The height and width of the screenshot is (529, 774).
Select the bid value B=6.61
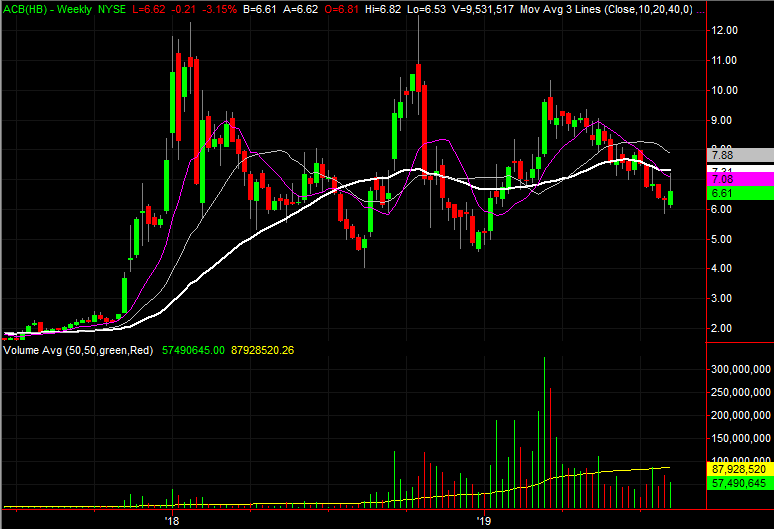pos(260,9)
